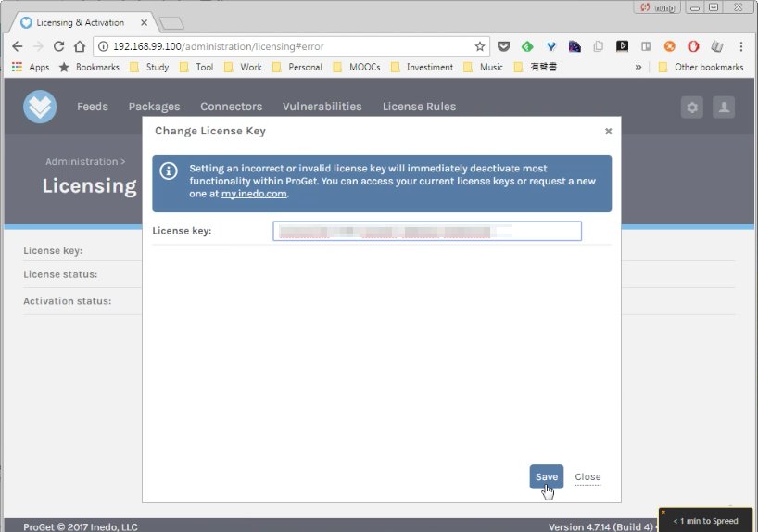The image size is (758, 532).
Task: Save the new license key
Action: click(547, 477)
